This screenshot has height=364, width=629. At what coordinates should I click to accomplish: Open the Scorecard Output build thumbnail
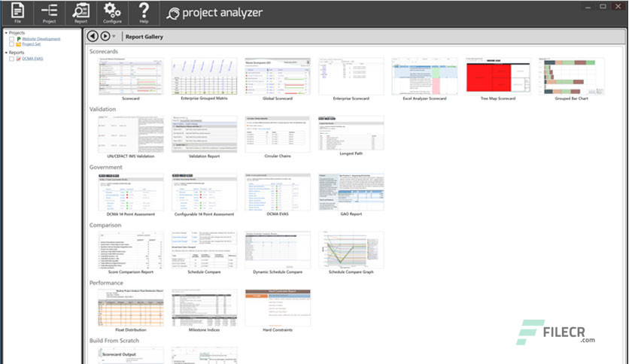point(131,356)
